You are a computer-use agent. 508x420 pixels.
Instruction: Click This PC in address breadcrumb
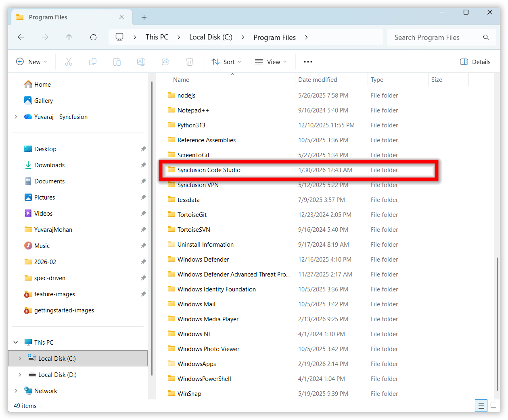pos(157,37)
